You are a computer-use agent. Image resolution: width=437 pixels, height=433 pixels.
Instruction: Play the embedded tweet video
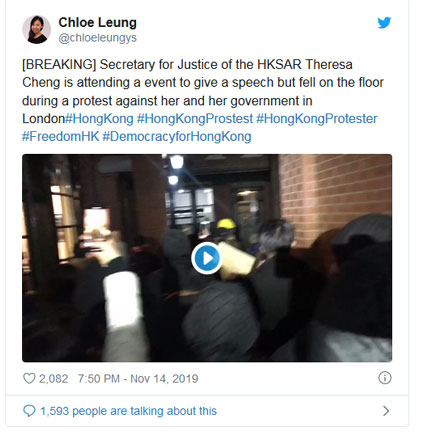coord(207,258)
